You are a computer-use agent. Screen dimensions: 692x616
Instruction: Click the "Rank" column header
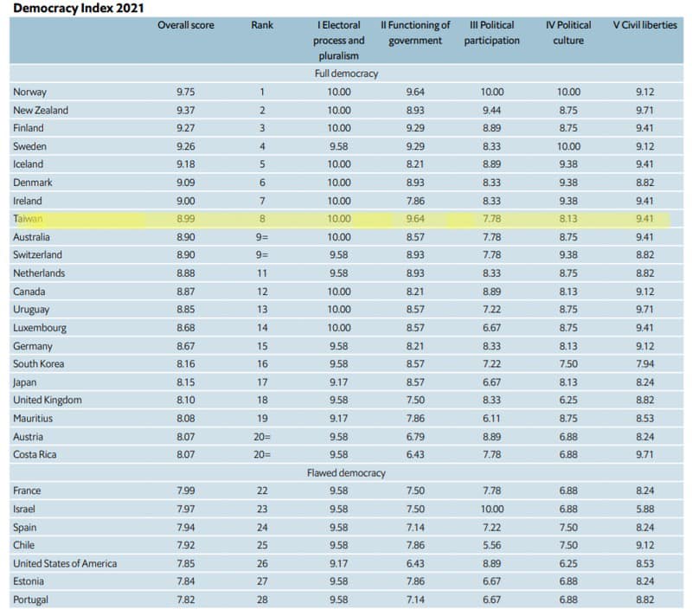[x=262, y=25]
